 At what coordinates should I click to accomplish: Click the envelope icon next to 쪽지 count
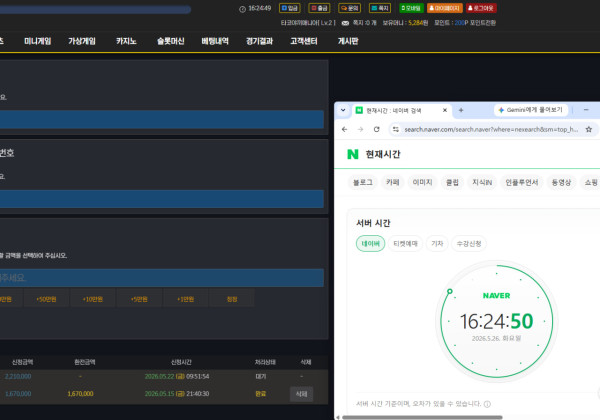point(345,23)
